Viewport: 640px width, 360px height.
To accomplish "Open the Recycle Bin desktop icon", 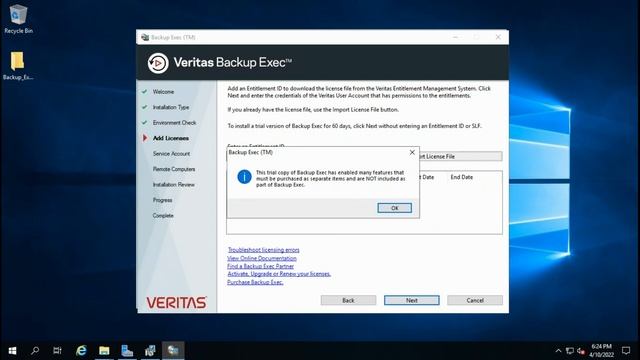I will pyautogui.click(x=18, y=19).
